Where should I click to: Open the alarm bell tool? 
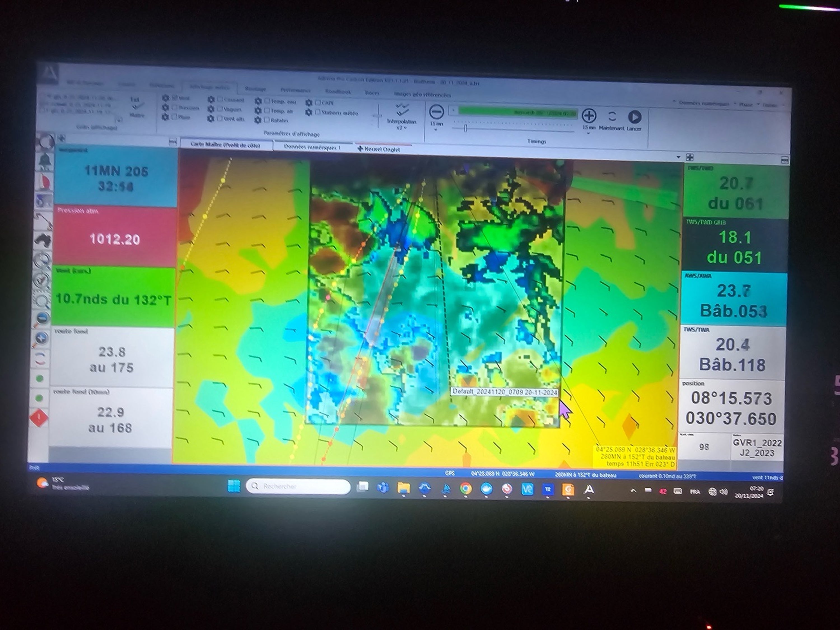(x=45, y=161)
